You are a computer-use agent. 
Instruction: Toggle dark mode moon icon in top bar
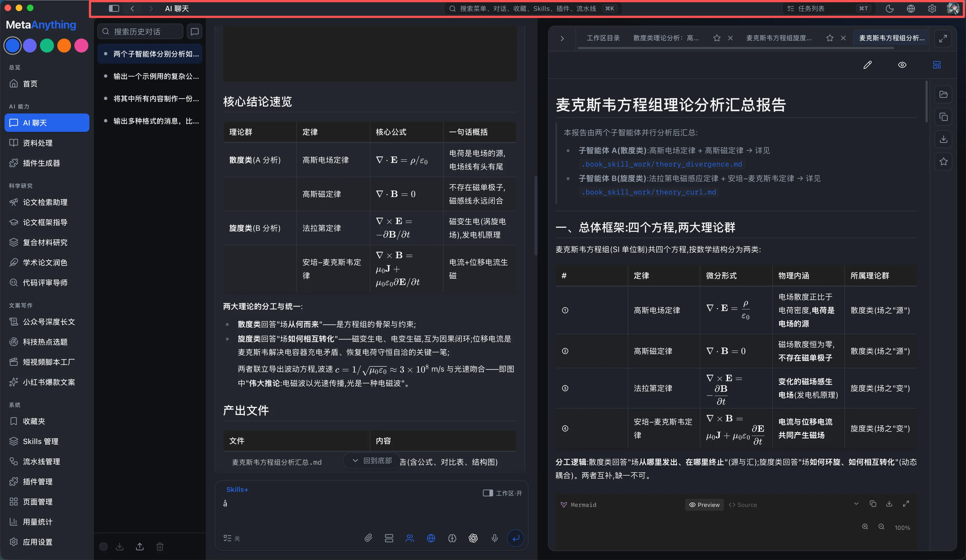click(890, 8)
